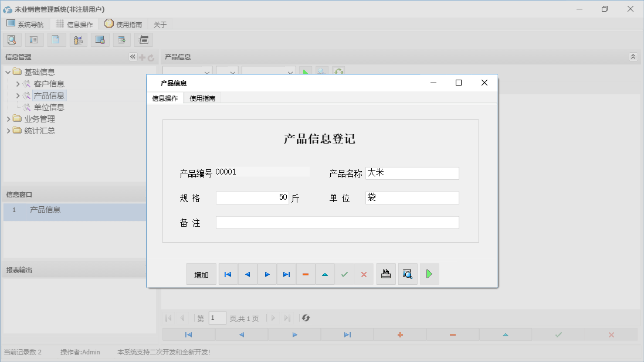Click the green run arrow in the dialog
The image size is (644, 362).
pos(429,274)
